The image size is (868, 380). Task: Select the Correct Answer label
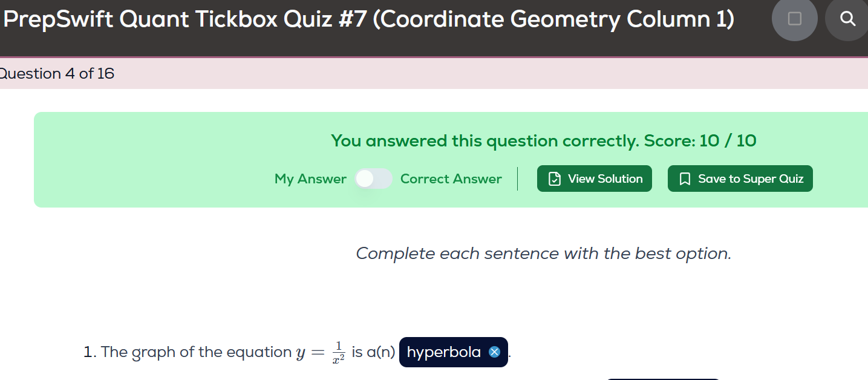tap(451, 179)
